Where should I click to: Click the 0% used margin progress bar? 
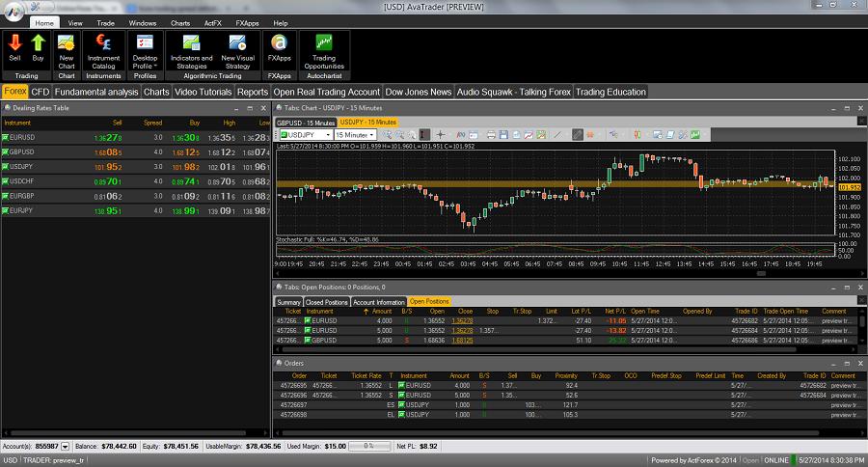click(x=369, y=446)
